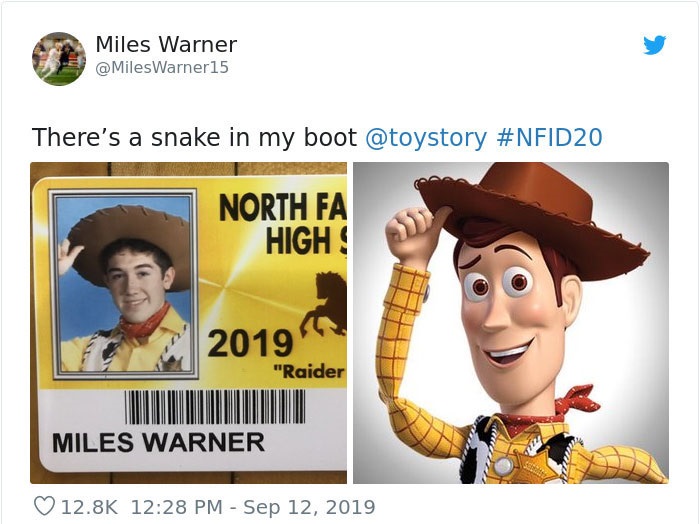Screen dimensions: 700x524
Task: Open the 12:28 PM - Sep 12, 2019 timestamp
Action: 253,507
